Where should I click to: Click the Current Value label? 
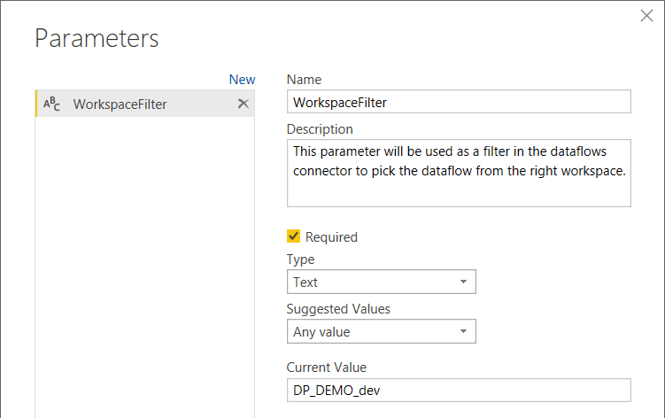(327, 367)
